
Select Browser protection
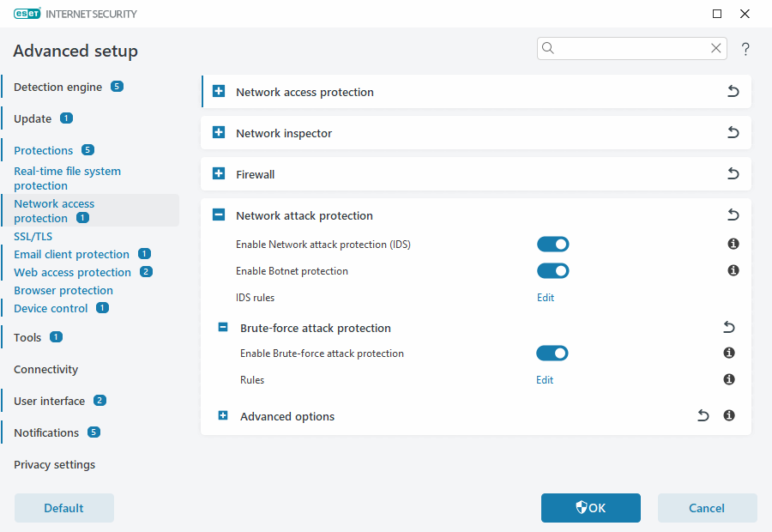coord(63,291)
